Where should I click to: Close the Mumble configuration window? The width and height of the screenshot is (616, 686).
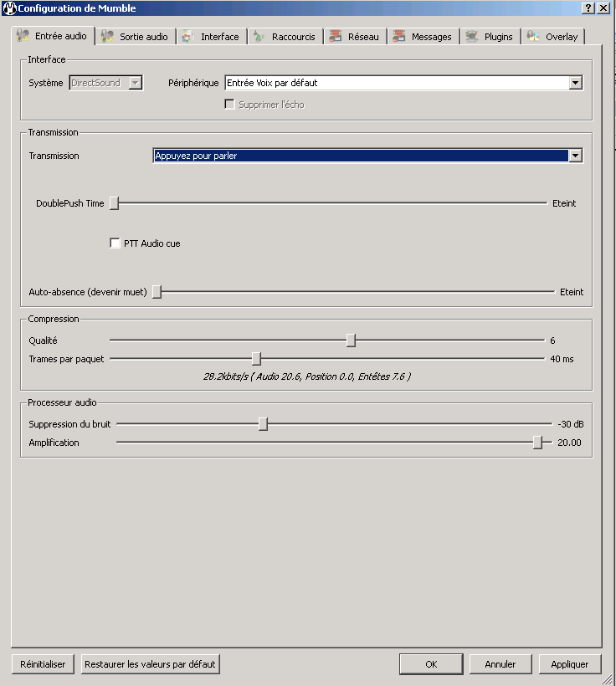[603, 8]
